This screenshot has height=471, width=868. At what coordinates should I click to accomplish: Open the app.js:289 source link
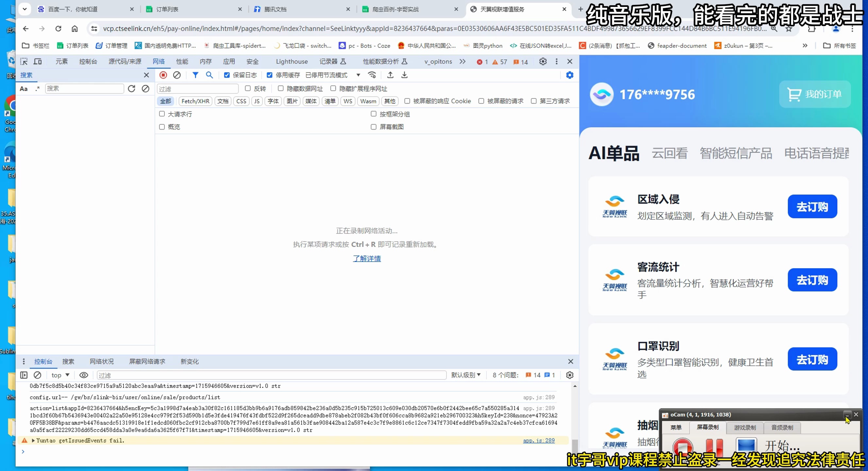click(539, 440)
